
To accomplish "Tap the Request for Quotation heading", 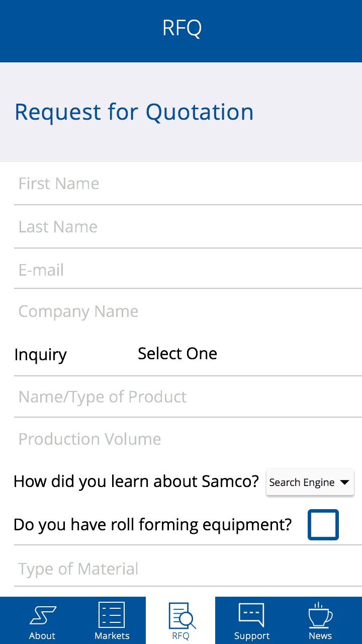I will 134,112.
